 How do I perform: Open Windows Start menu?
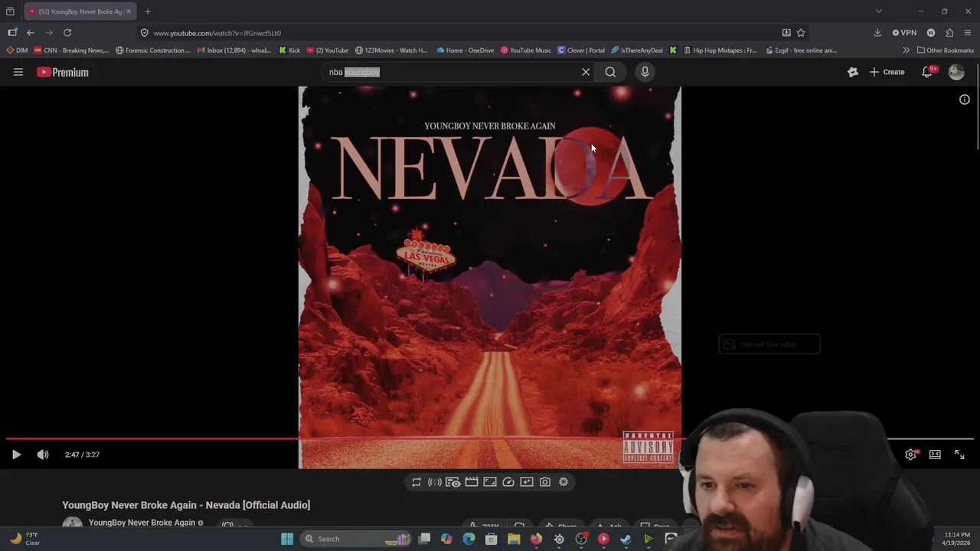[x=287, y=539]
